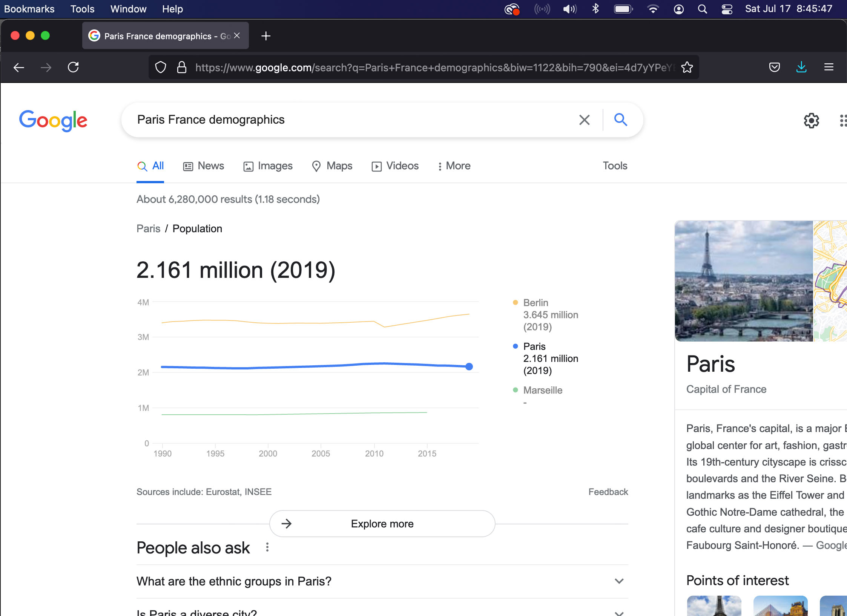Click the Bluetooth menu bar icon

[595, 9]
